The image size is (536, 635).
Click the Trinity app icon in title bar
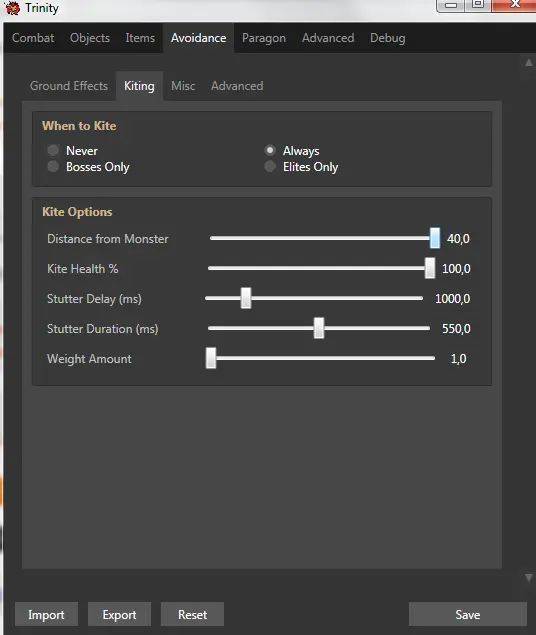(x=12, y=8)
